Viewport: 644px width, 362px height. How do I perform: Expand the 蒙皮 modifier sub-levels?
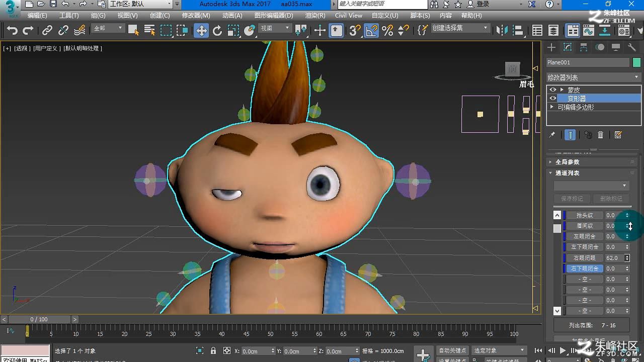(562, 90)
